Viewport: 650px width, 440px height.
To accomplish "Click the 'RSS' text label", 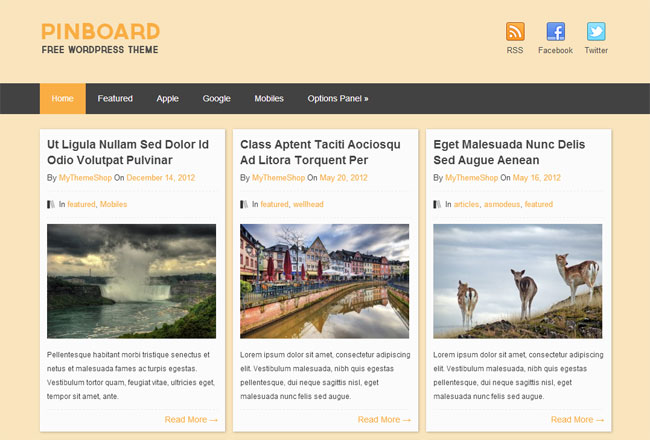I will pos(515,50).
